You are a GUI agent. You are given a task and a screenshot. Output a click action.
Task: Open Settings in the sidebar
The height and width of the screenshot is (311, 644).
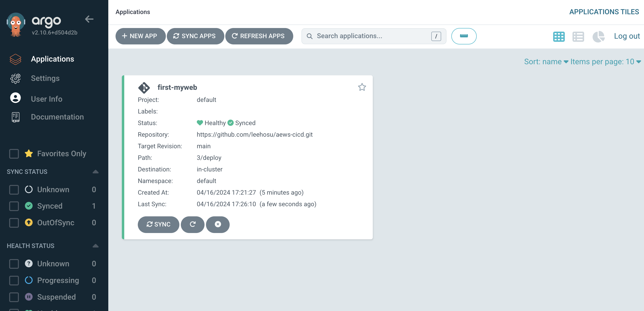(x=45, y=78)
